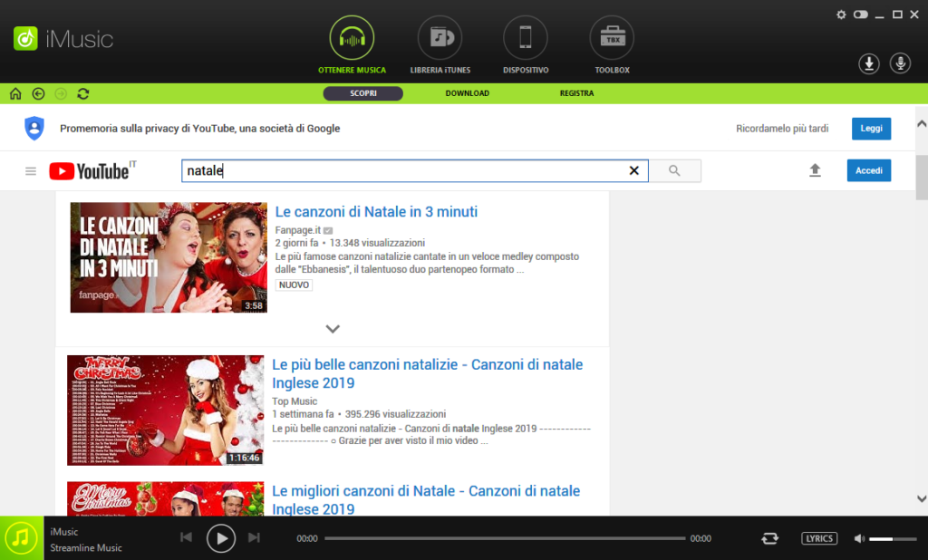
Task: Open thumbnail of 'Le canzoni di Natale in 3 minuti'
Action: pos(169,257)
